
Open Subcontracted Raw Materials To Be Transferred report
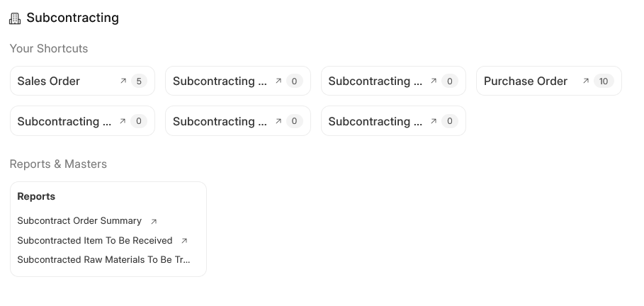pos(103,260)
